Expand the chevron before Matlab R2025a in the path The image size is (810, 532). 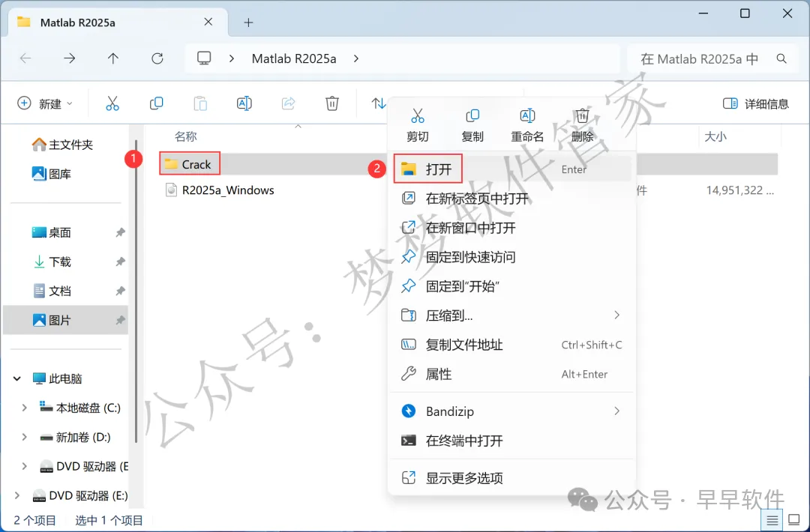click(x=232, y=59)
